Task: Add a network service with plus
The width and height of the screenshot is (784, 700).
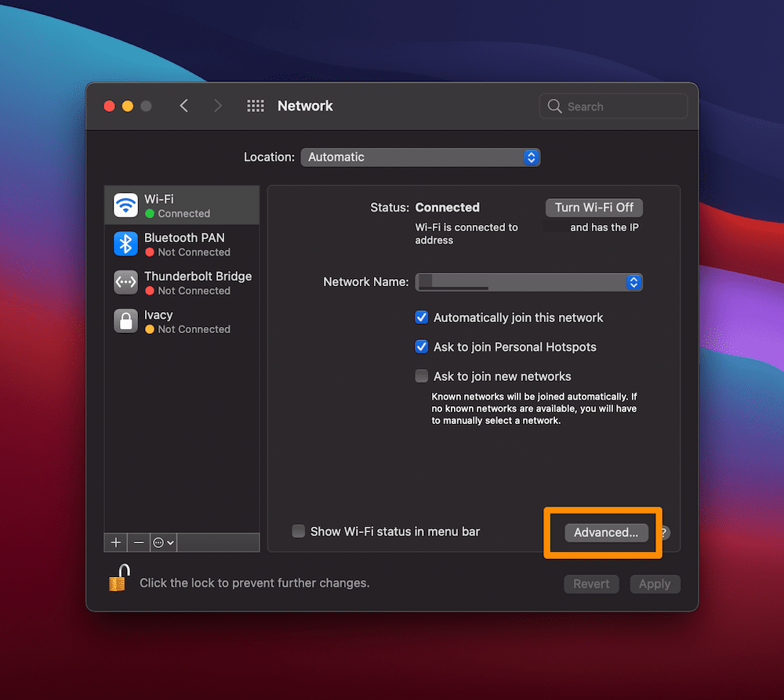Action: click(x=115, y=542)
